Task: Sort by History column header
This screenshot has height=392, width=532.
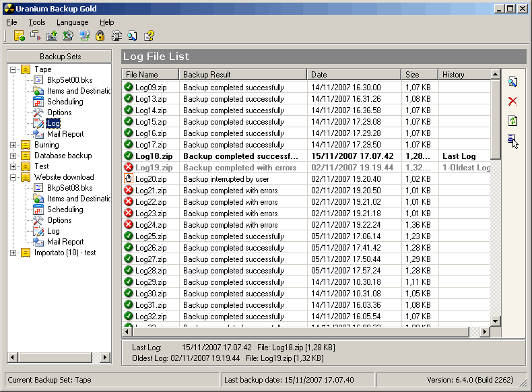Action: 465,74
